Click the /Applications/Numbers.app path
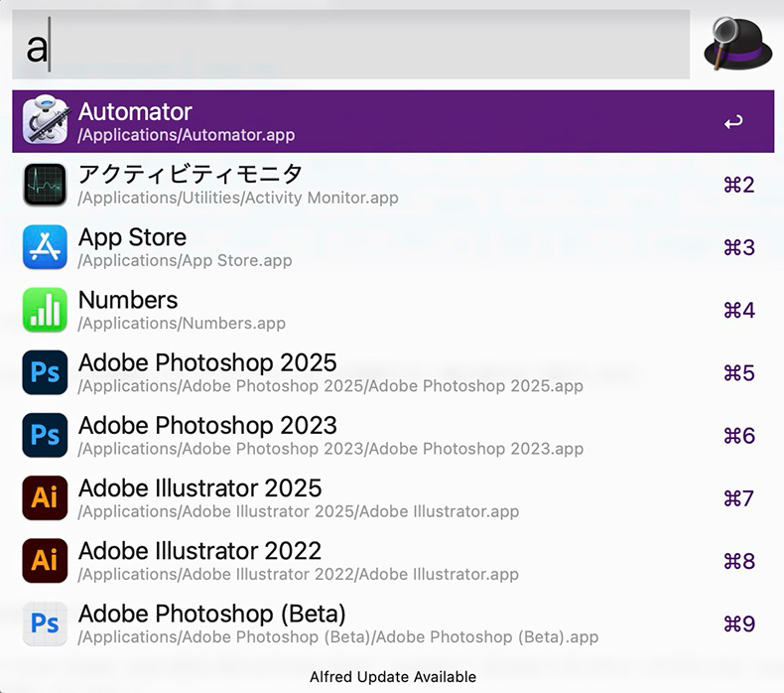The width and height of the screenshot is (784, 693). [182, 324]
